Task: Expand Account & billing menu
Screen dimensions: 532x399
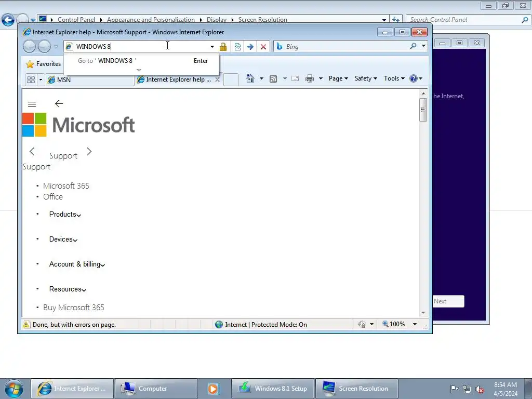Action: tap(77, 264)
